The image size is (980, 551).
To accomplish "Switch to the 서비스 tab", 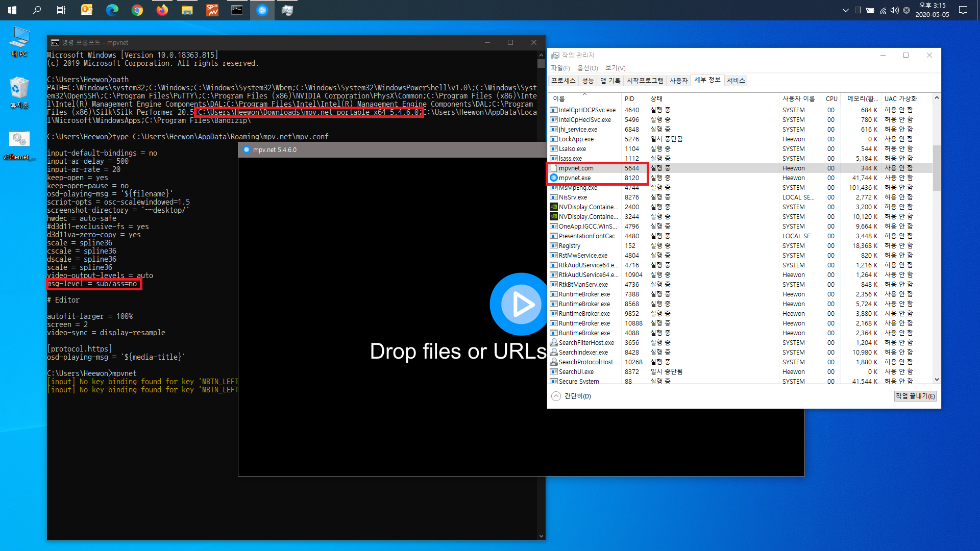I will tap(736, 81).
